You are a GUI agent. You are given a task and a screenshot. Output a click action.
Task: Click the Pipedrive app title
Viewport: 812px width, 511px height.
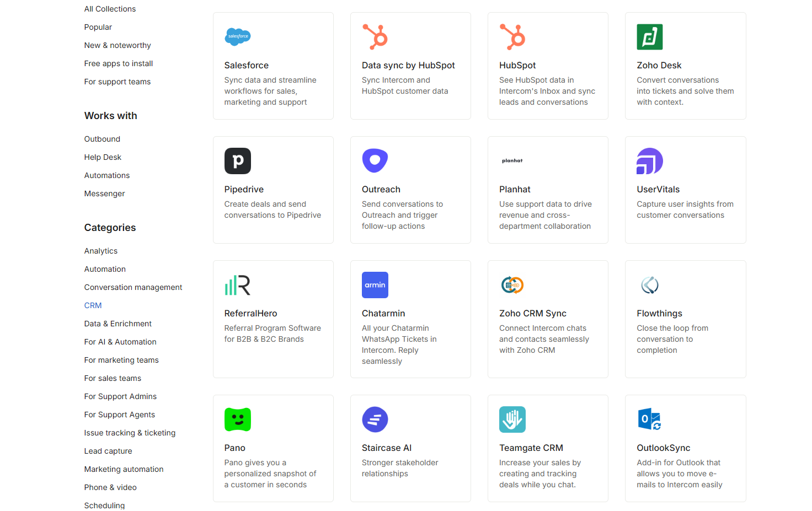(x=244, y=189)
